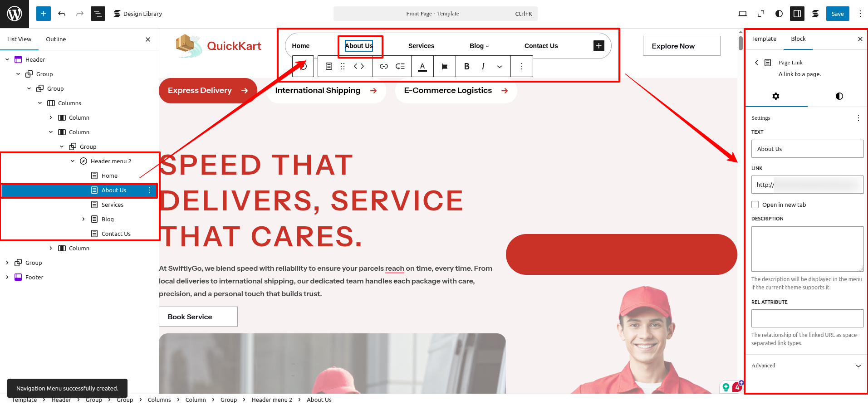Image resolution: width=868 pixels, height=405 pixels.
Task: Click the link icon in block toolbar
Action: click(383, 66)
